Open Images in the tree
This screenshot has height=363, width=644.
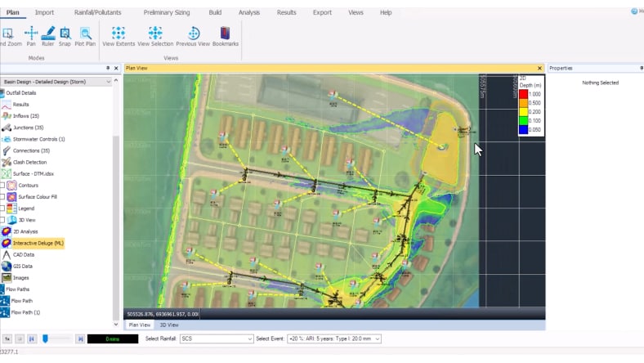click(20, 277)
